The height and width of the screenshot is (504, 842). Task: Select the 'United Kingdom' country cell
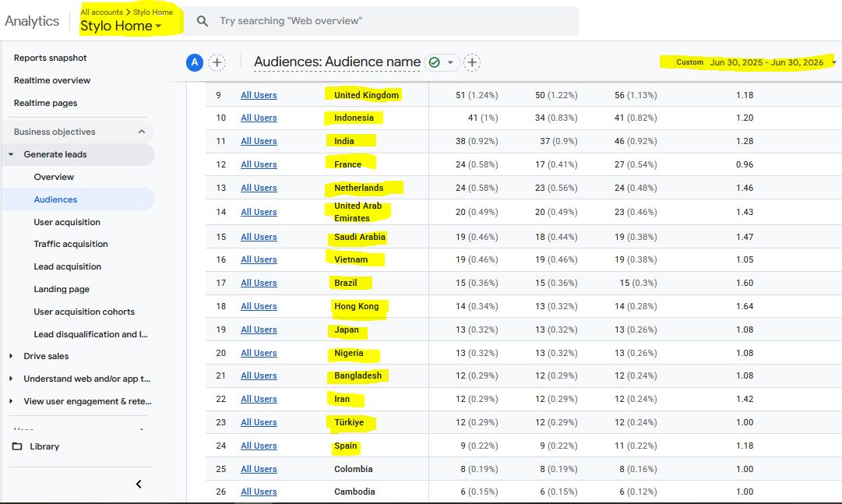click(x=366, y=95)
